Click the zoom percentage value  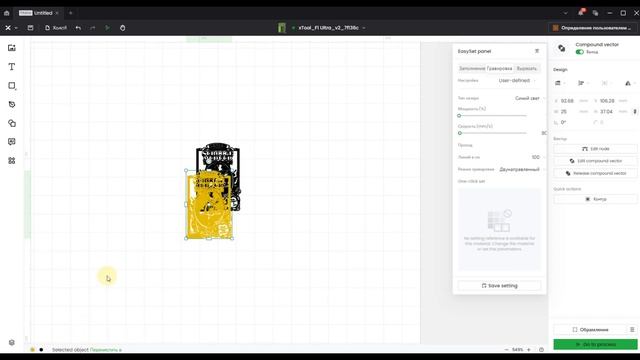click(x=518, y=350)
